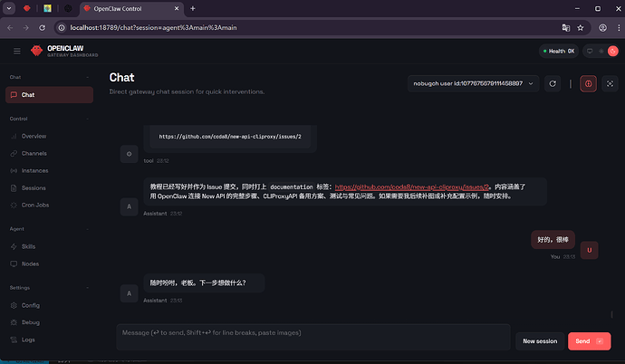Click the chat scrollbar thumb

pos(611,314)
